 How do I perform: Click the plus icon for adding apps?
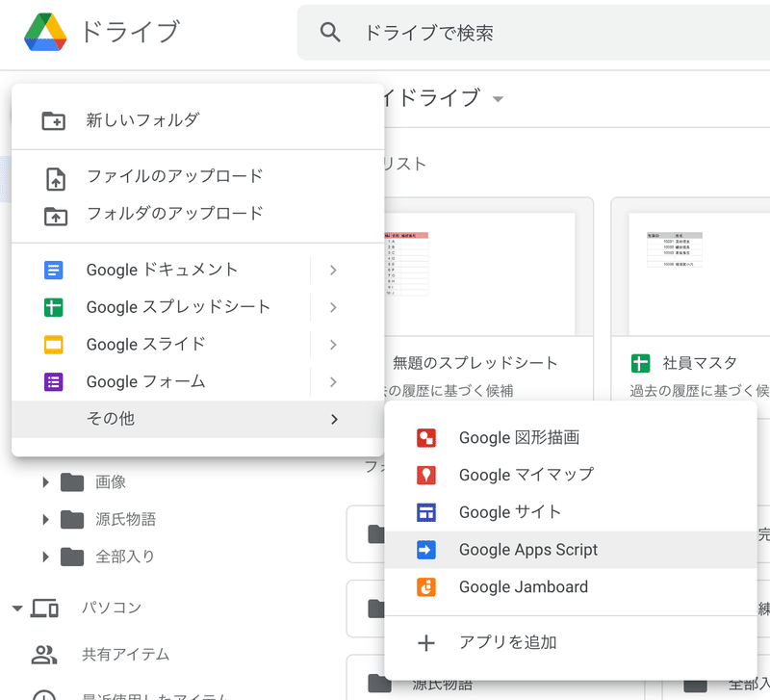tap(426, 643)
